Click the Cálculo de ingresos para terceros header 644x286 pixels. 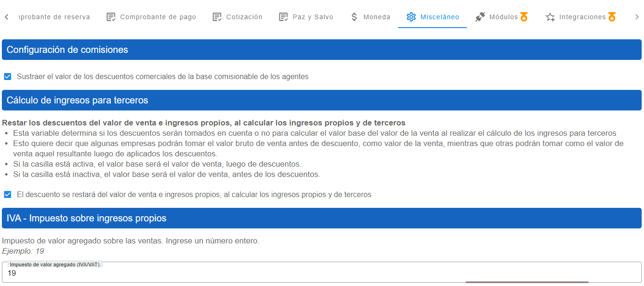[322, 100]
